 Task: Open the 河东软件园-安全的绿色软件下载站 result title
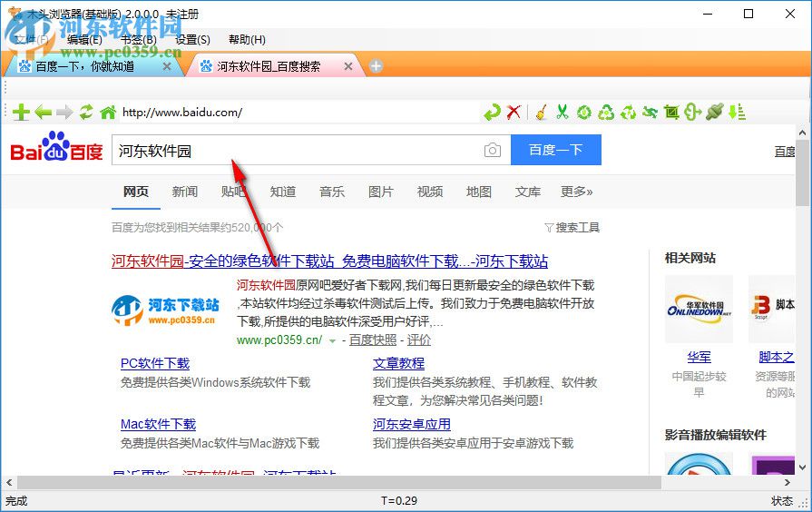[x=329, y=261]
